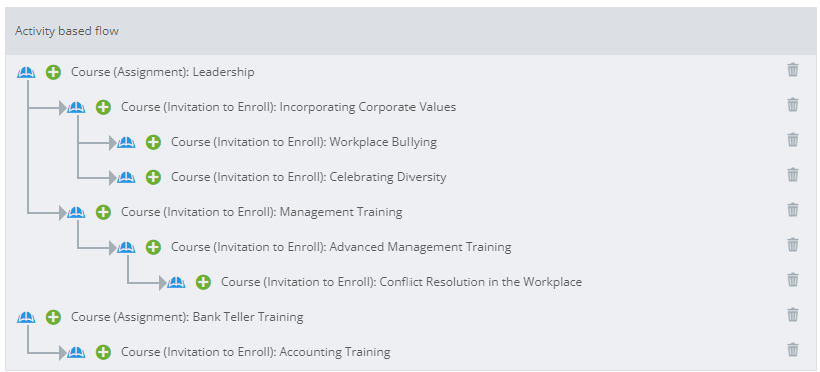This screenshot has height=372, width=820.
Task: Delete Advanced Management Training via trash
Action: click(793, 245)
